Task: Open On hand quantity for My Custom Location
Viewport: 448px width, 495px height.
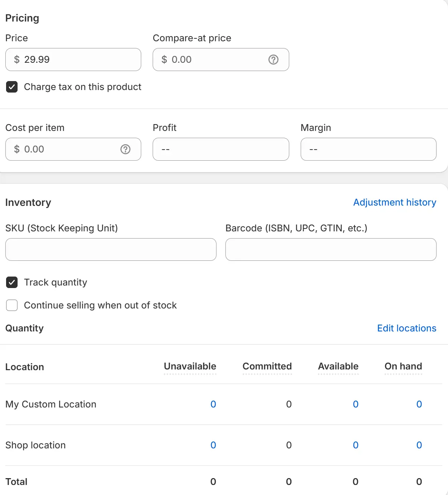Action: click(419, 404)
